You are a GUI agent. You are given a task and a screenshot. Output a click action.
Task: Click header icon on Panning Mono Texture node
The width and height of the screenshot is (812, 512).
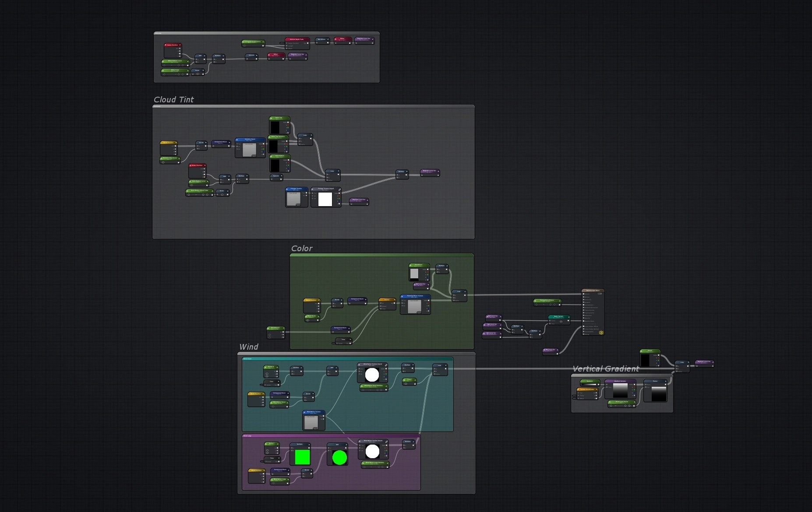[402, 296]
